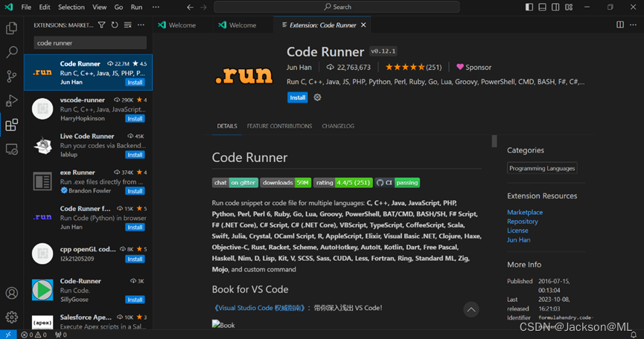The image size is (644, 339).
Task: Click the scroll to top arrow button
Action: point(471,309)
